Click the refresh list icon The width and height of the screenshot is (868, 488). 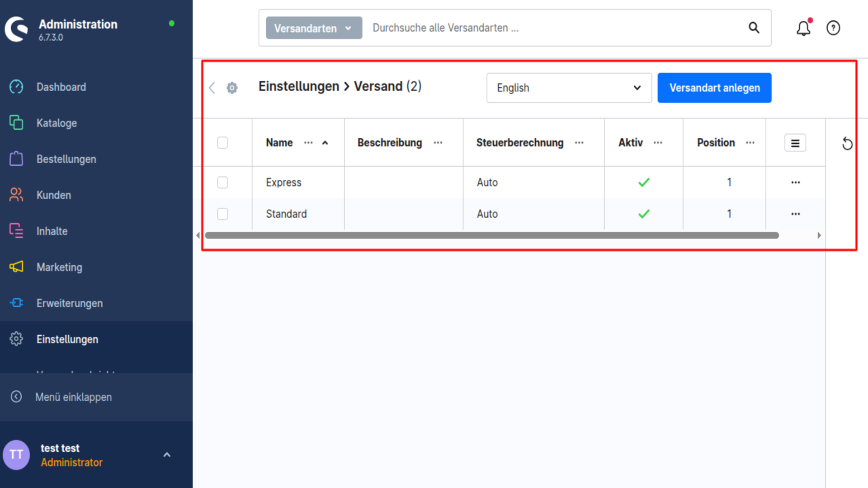(x=847, y=144)
